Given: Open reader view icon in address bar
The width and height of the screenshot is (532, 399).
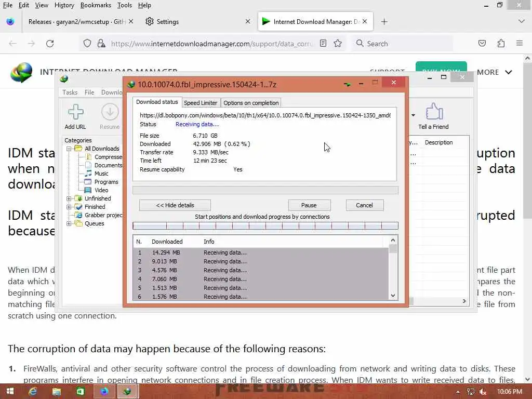Looking at the screenshot, I should pos(323,44).
